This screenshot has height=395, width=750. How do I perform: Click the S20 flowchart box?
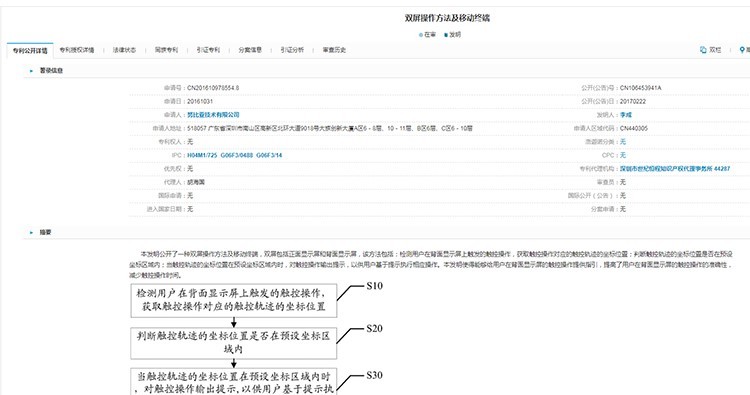(234, 343)
